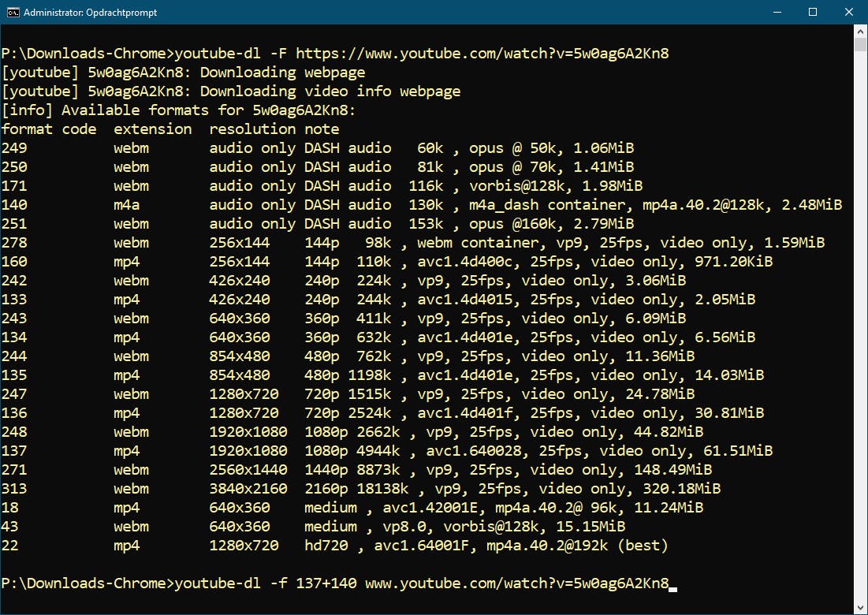Click the 'extension' column header
Screen dimensions: 868x615
point(153,129)
